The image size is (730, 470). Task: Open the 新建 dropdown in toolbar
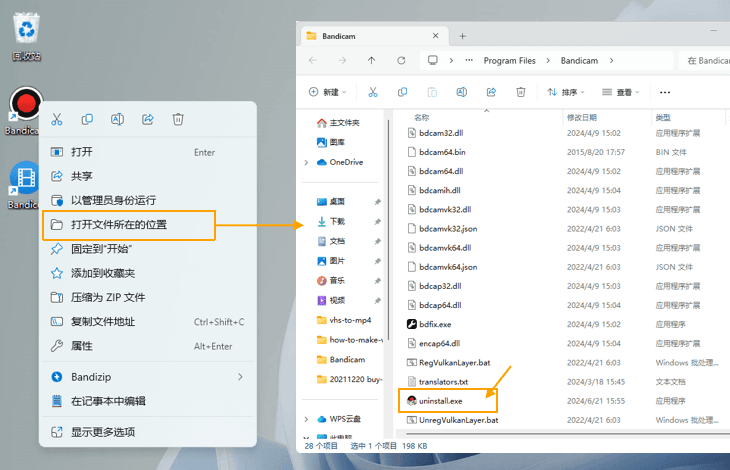[x=328, y=92]
